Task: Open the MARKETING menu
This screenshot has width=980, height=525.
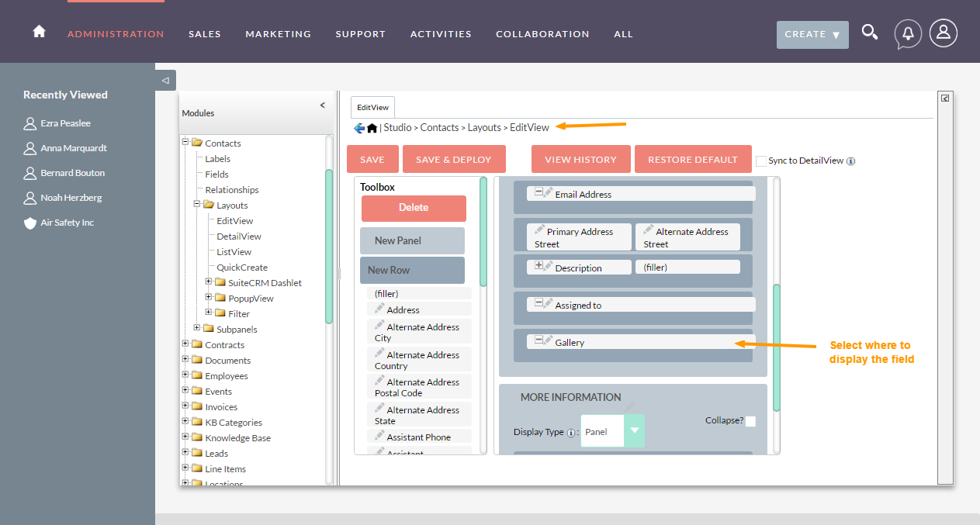Action: (x=278, y=34)
